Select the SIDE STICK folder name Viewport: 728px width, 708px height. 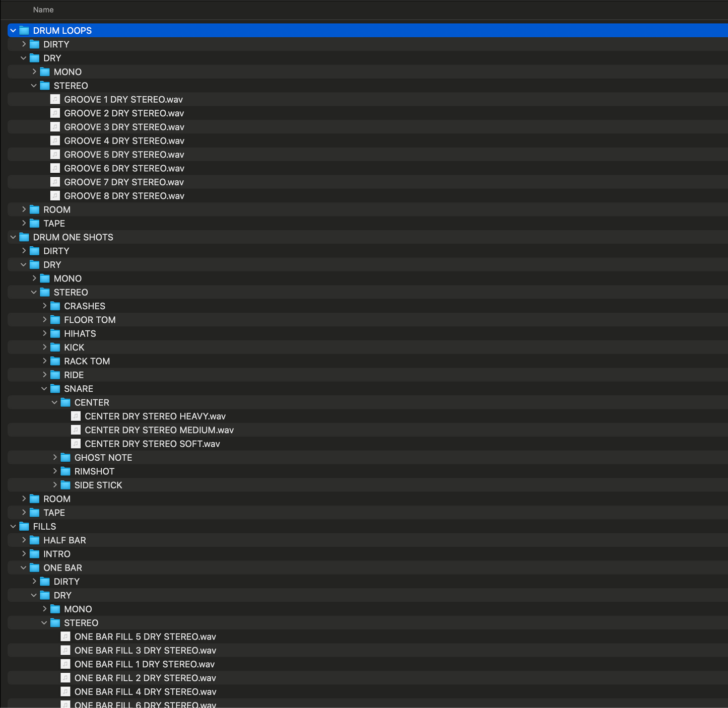[98, 485]
